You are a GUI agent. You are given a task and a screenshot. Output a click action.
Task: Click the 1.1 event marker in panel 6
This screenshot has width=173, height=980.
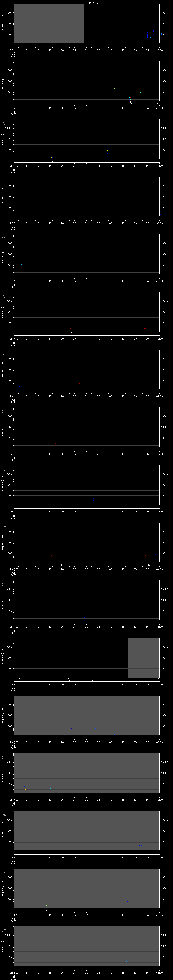[145, 334]
